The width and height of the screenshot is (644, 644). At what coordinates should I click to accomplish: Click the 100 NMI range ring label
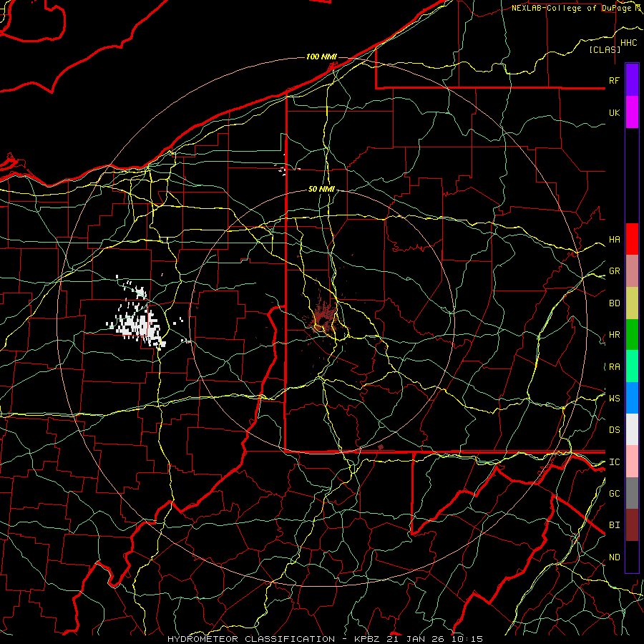coord(321,57)
